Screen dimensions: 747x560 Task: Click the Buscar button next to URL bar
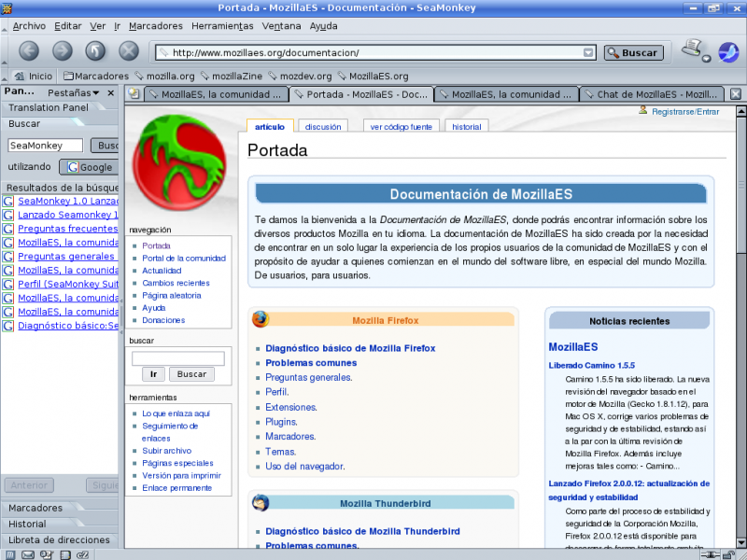(x=634, y=53)
